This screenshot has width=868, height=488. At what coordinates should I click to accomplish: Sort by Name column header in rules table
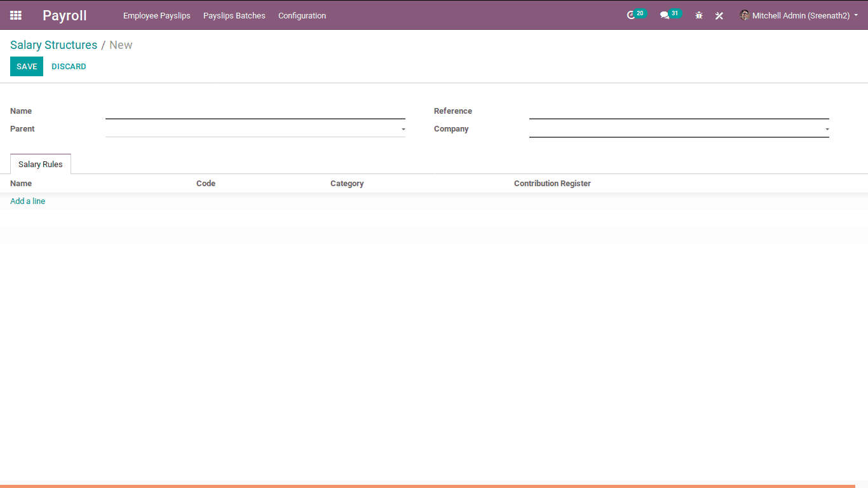coord(21,184)
